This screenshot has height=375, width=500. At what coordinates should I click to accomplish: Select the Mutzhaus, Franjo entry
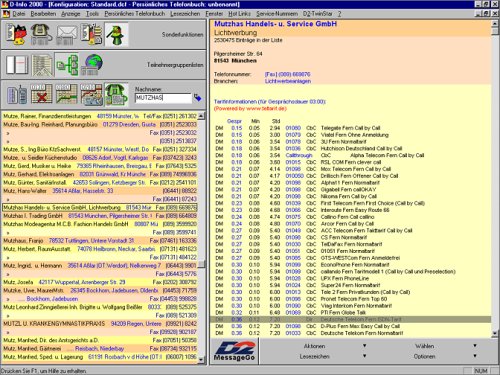100,240
